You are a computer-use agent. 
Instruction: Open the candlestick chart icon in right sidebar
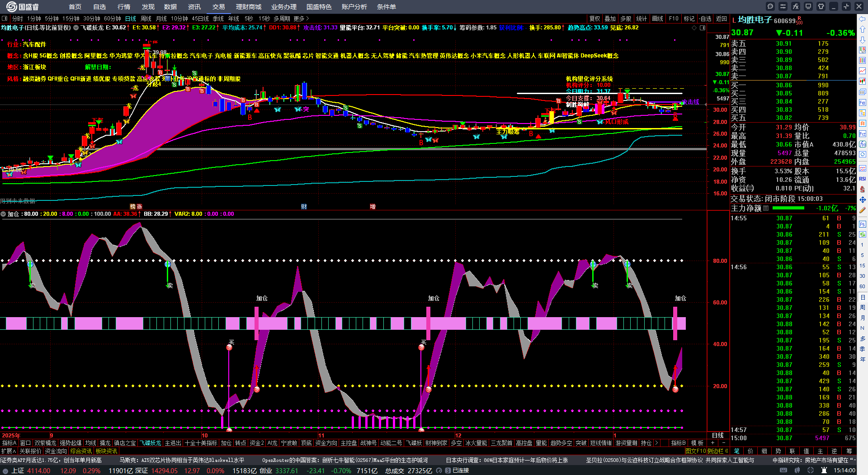[863, 81]
